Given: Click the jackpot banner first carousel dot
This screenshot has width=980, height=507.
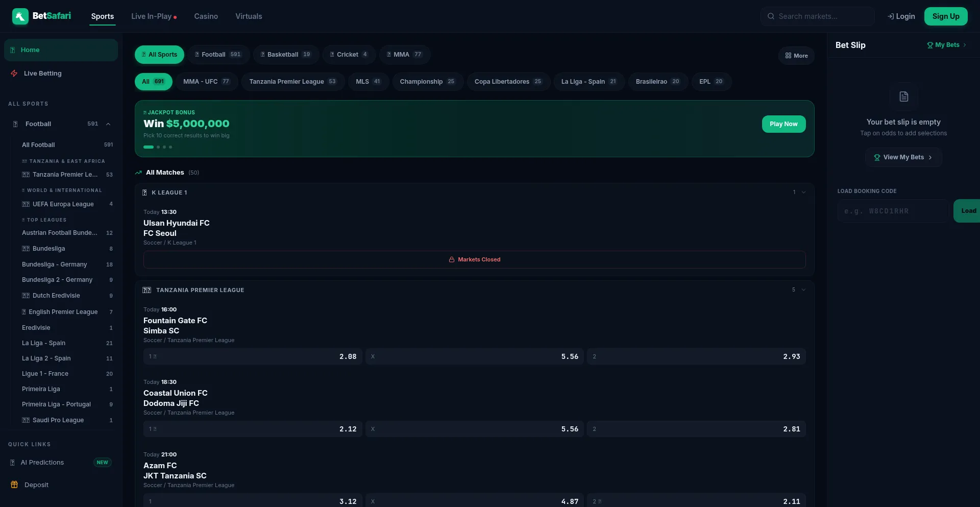Looking at the screenshot, I should tap(149, 147).
